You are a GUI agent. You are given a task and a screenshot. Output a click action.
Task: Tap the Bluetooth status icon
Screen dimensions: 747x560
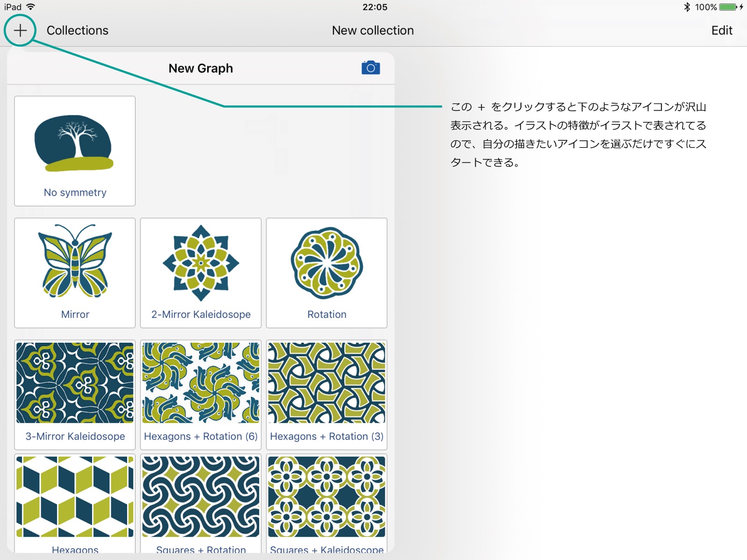(687, 7)
